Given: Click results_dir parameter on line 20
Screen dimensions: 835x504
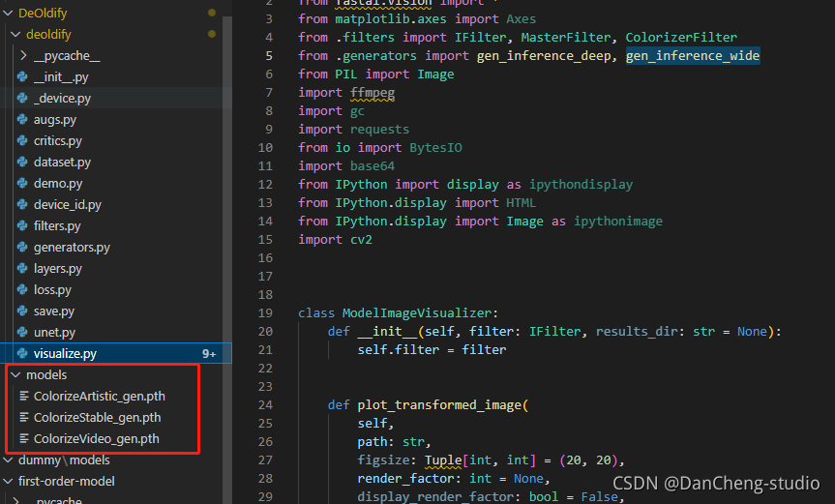Looking at the screenshot, I should pos(637,332).
